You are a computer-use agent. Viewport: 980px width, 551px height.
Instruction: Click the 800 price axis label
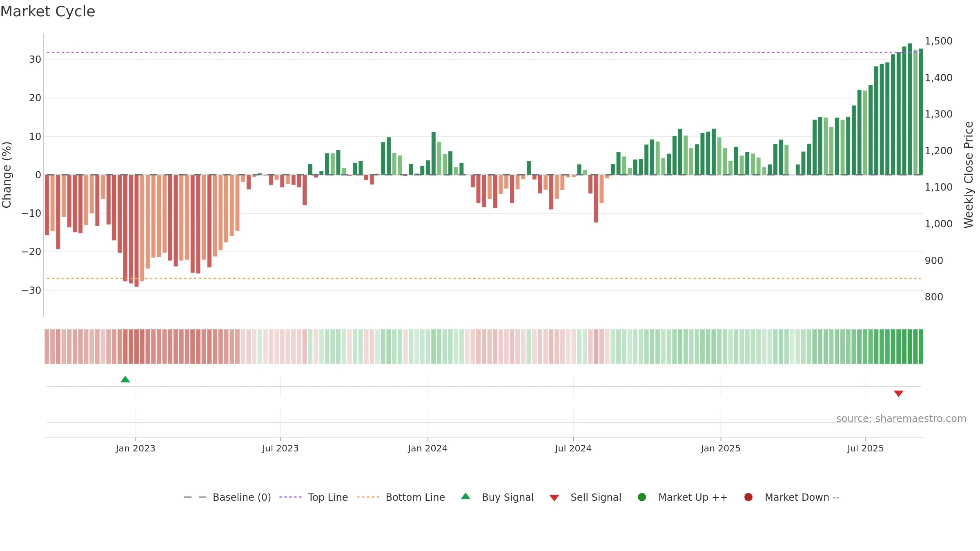pos(934,297)
